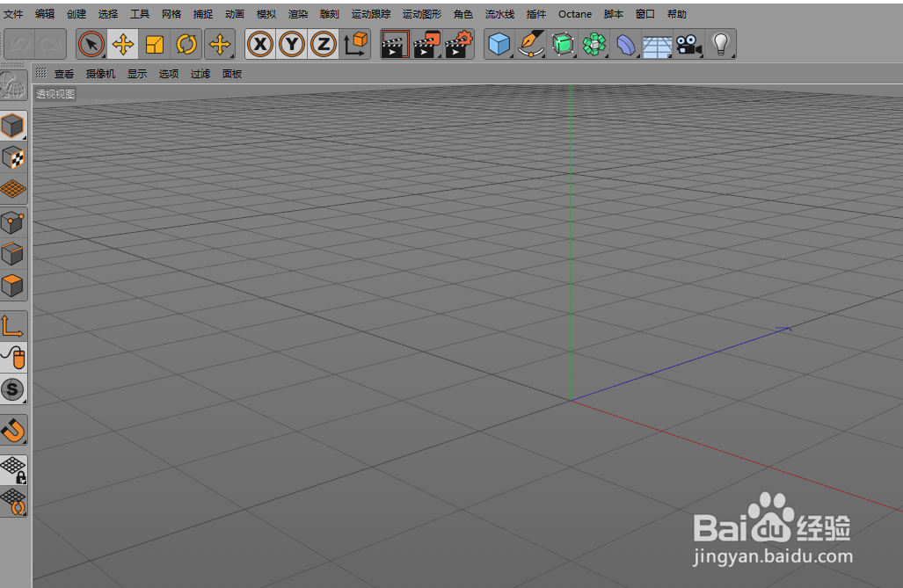
Task: Open the 窗口 menu
Action: click(x=645, y=14)
